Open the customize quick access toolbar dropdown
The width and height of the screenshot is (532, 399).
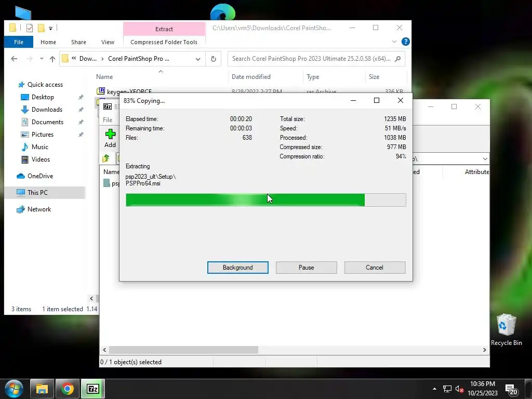pos(50,29)
